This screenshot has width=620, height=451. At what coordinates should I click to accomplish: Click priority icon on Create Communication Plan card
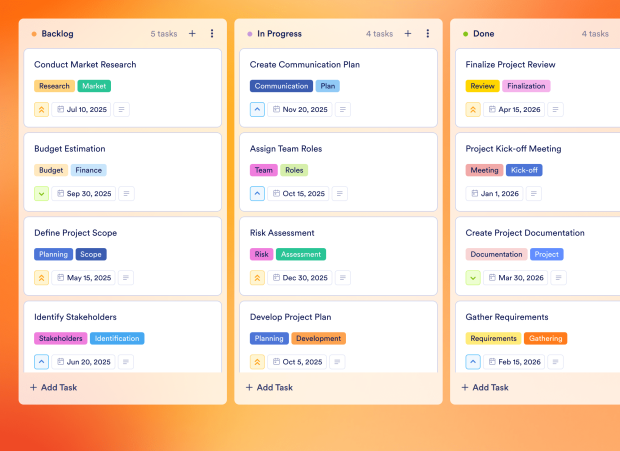258,110
